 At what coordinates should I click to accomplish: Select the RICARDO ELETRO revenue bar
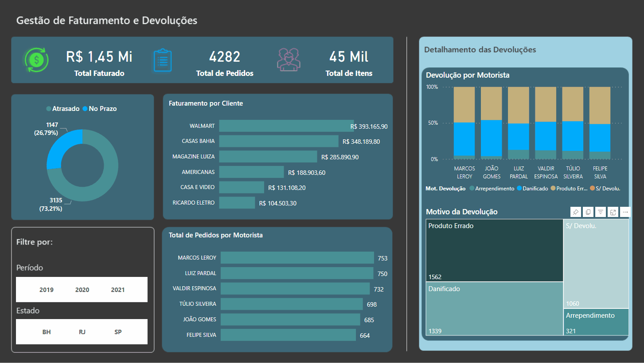(x=237, y=203)
